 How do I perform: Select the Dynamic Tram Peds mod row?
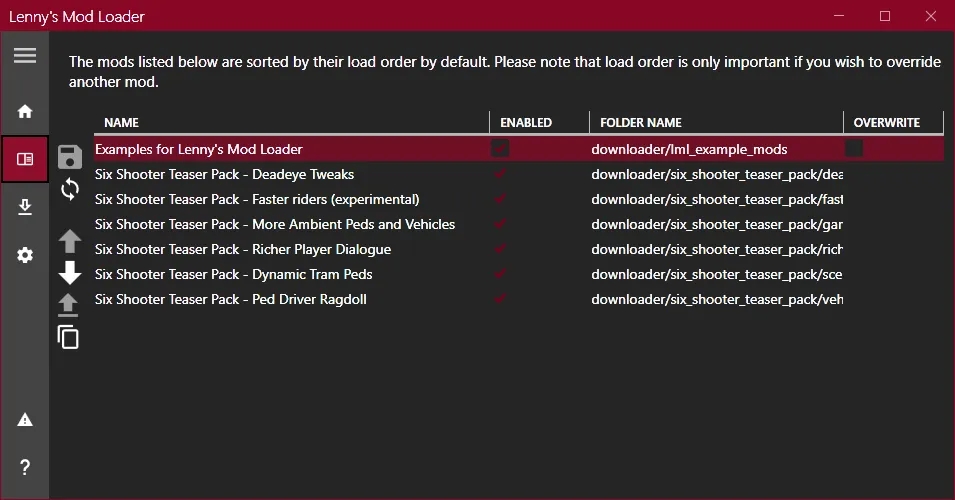[519, 274]
